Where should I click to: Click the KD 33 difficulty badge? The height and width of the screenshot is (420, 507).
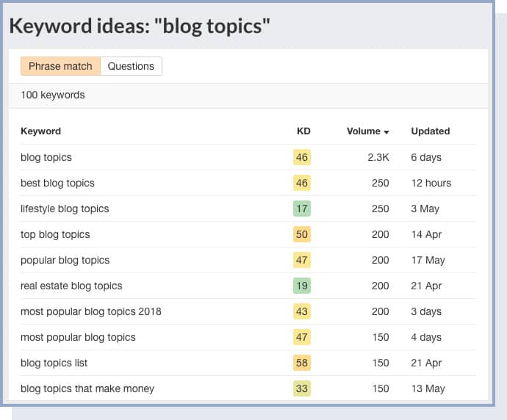(x=302, y=388)
